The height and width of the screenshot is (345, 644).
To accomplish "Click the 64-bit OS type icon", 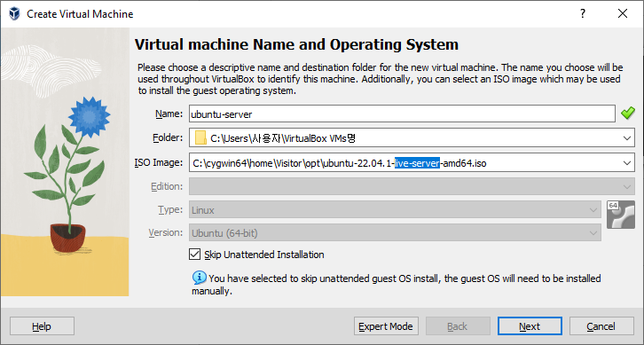I will [x=621, y=215].
